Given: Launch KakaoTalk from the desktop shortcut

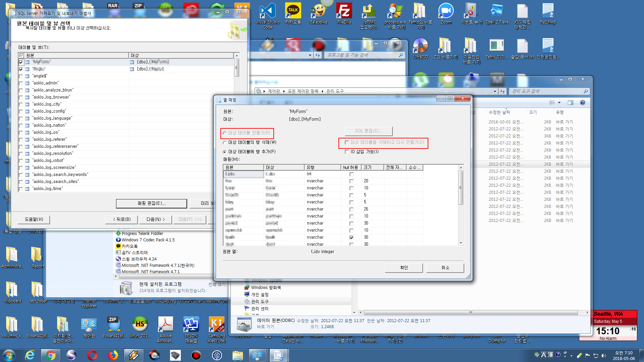Looking at the screenshot, I should click(293, 14).
